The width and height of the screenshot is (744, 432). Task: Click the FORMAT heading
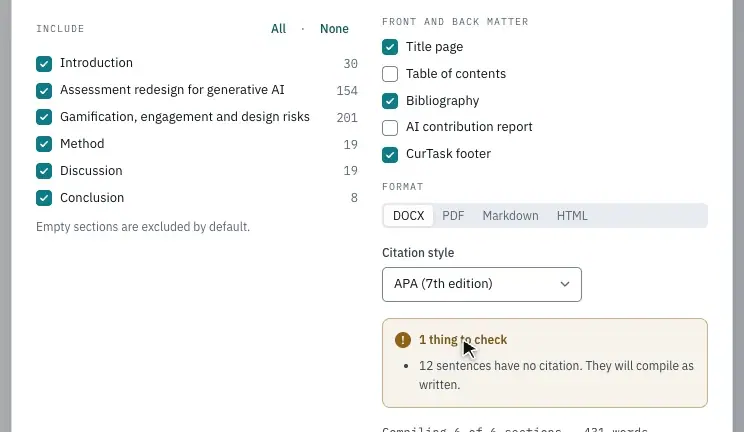point(402,187)
